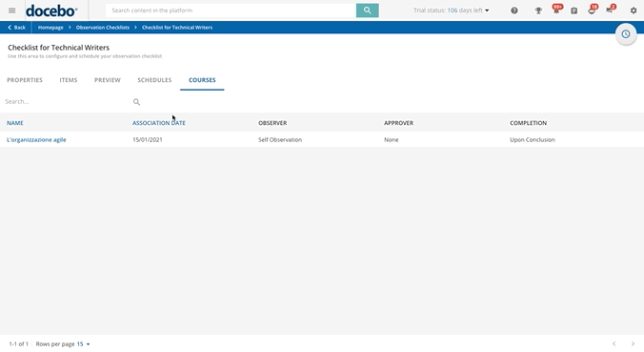Viewport: 644px width, 352px height.
Task: Click the docebo logo
Action: click(51, 10)
